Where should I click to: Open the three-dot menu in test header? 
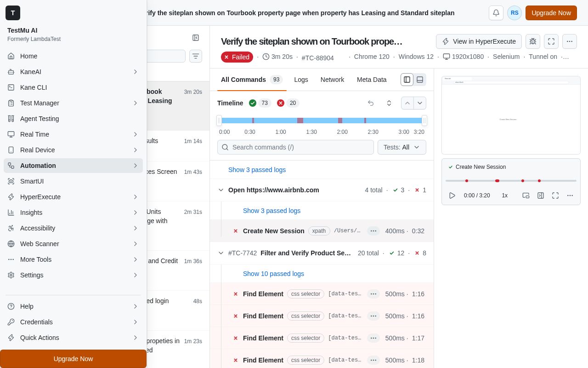click(x=570, y=41)
